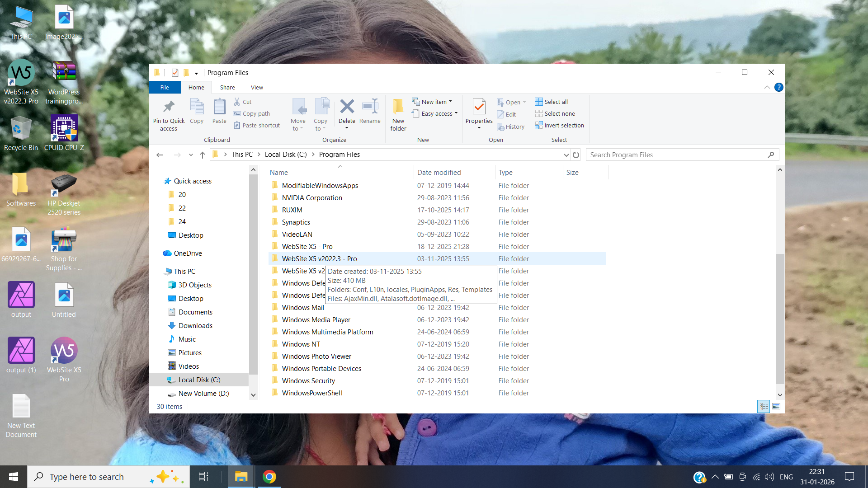Open the File Explorer Help icon
868x488 pixels.
[778, 87]
